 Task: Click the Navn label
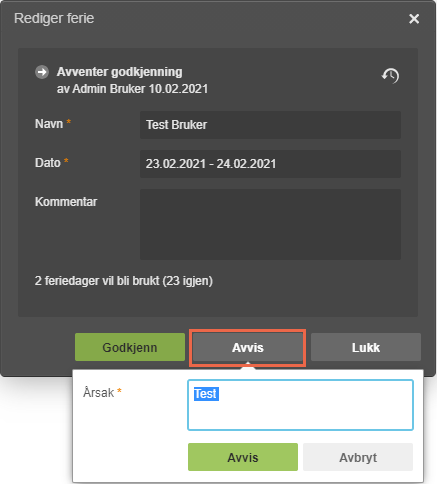tap(49, 124)
